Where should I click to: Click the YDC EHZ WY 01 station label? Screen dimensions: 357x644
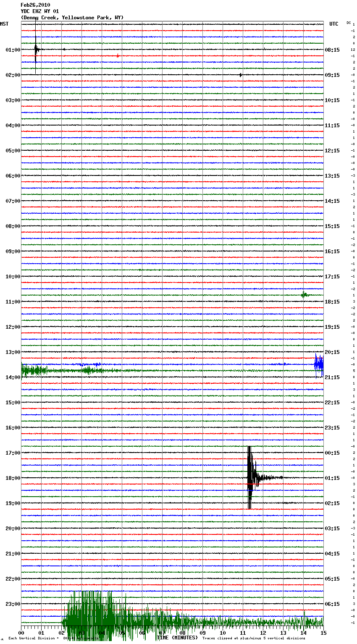(x=40, y=11)
